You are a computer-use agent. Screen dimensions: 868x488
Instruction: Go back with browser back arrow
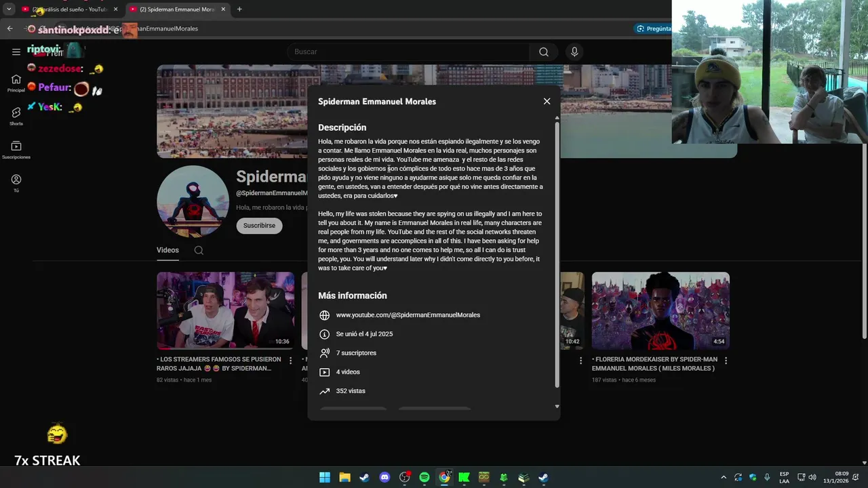(x=9, y=28)
